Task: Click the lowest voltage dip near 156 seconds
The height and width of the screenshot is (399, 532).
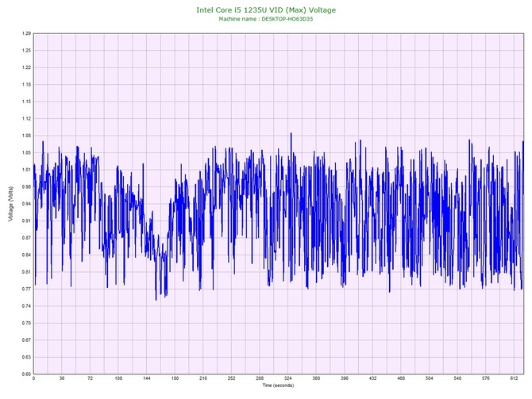Action: click(x=156, y=300)
